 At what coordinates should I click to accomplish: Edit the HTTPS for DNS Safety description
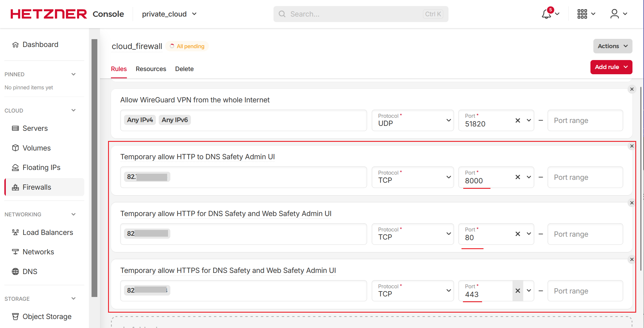coord(228,271)
